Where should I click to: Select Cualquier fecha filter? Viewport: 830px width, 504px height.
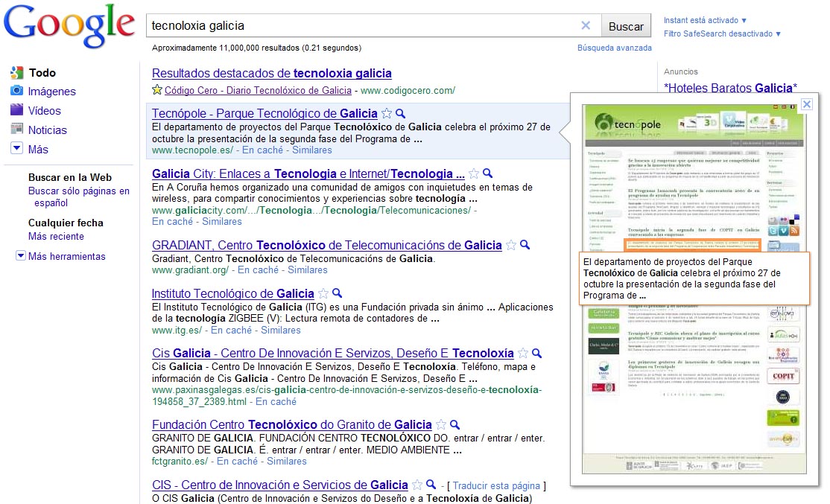(66, 223)
